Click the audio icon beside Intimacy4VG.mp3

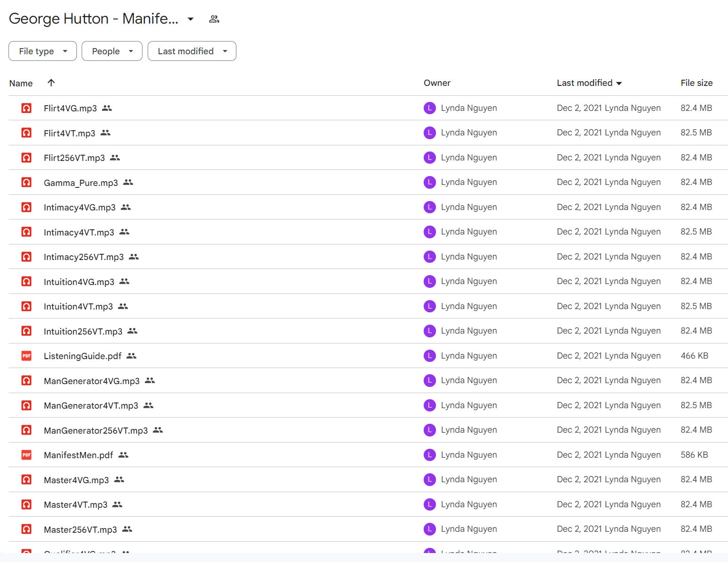click(x=26, y=207)
